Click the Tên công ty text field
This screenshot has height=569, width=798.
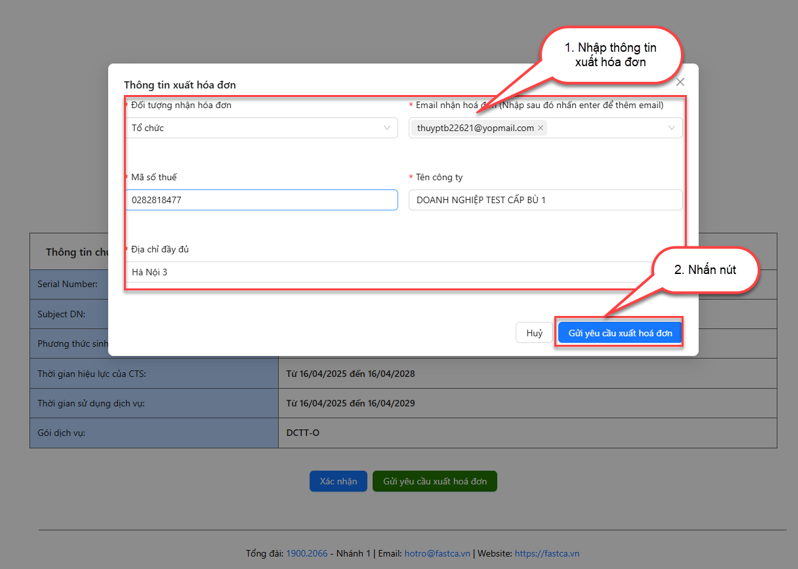545,200
